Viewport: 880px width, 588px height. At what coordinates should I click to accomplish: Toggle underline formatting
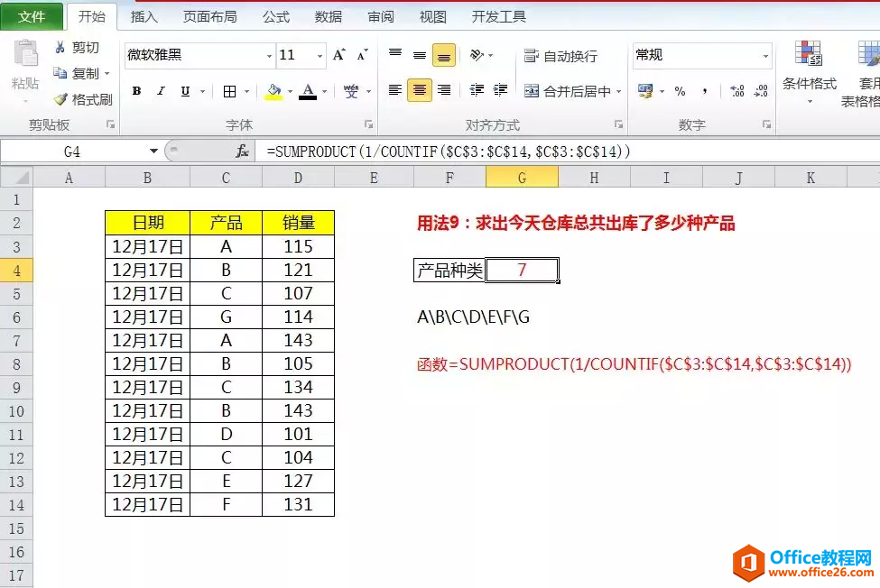(x=185, y=91)
